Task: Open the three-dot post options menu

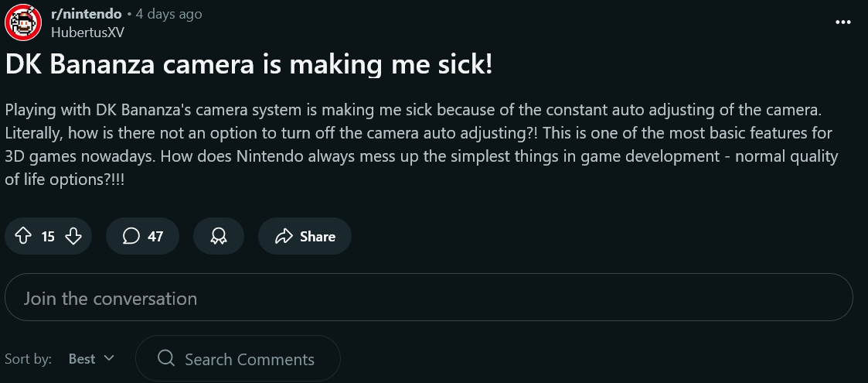Action: point(842,22)
